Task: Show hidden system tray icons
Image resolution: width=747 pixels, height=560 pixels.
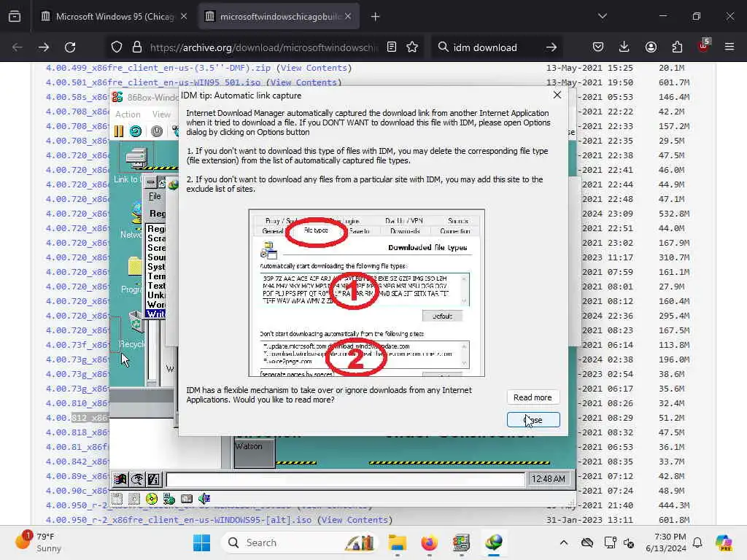Action: 564,542
